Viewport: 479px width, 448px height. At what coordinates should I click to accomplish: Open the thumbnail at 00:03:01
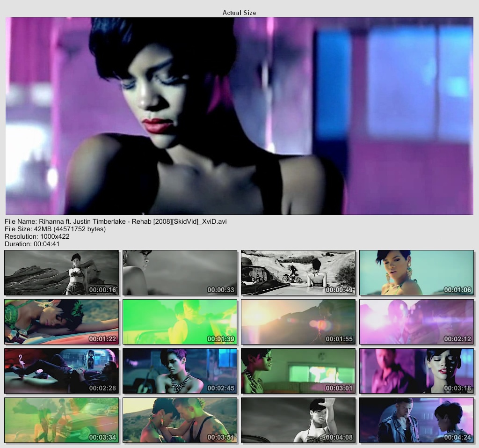pyautogui.click(x=298, y=371)
